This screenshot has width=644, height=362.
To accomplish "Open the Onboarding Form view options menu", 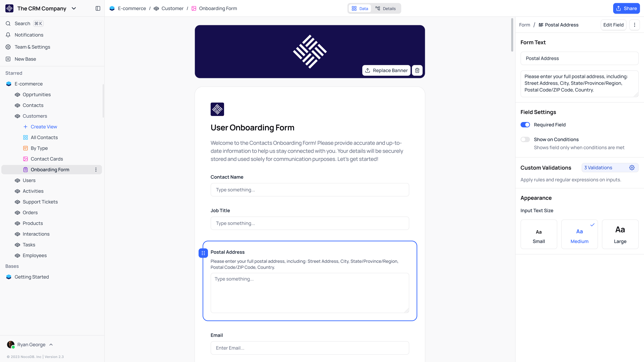I will [x=96, y=170].
